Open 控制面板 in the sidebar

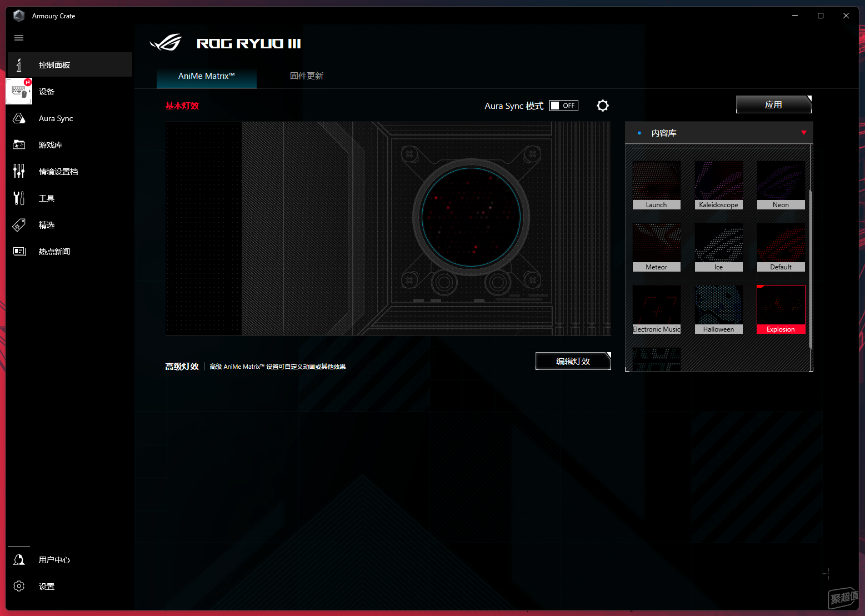[70, 64]
